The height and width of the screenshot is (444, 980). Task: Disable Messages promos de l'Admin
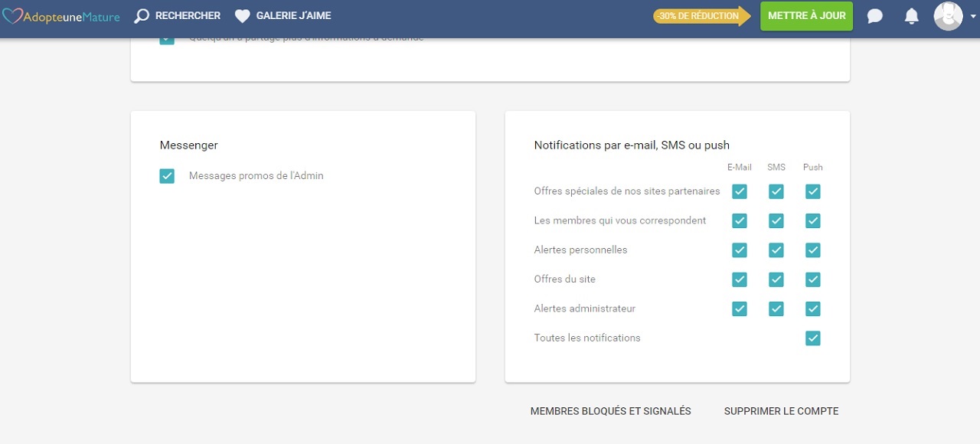pyautogui.click(x=167, y=175)
